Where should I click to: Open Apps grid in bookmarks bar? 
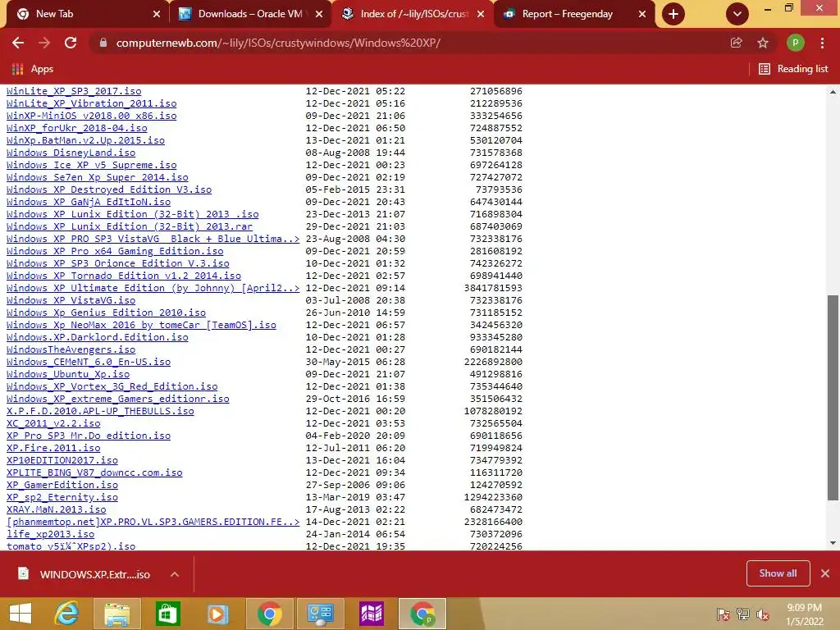click(x=33, y=69)
